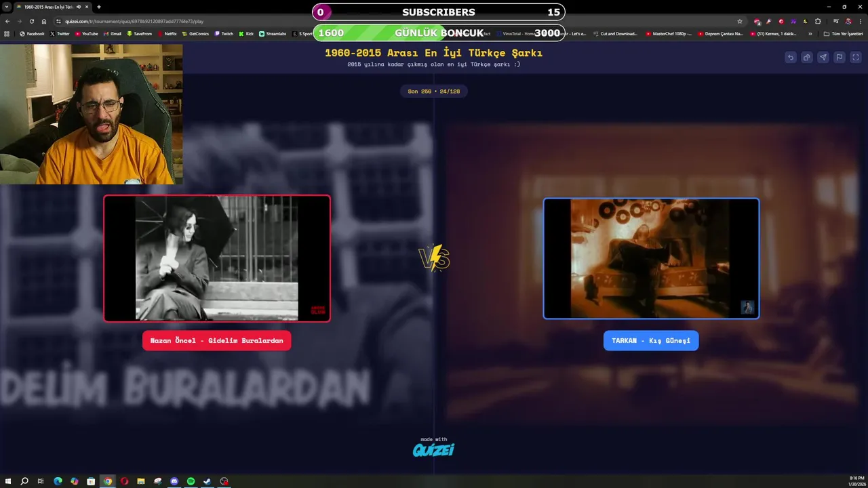The image size is (868, 488).
Task: Open Microsoft Store from the taskbar
Action: pyautogui.click(x=91, y=481)
